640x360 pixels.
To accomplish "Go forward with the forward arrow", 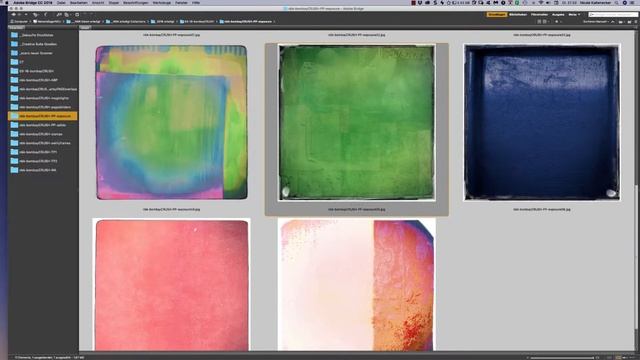I will (19, 15).
